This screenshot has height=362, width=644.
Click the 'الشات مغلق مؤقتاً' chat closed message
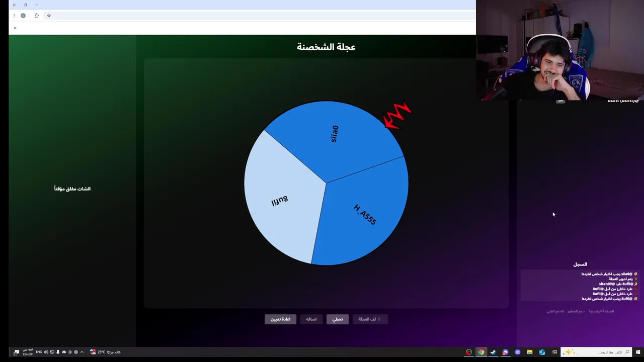click(72, 189)
